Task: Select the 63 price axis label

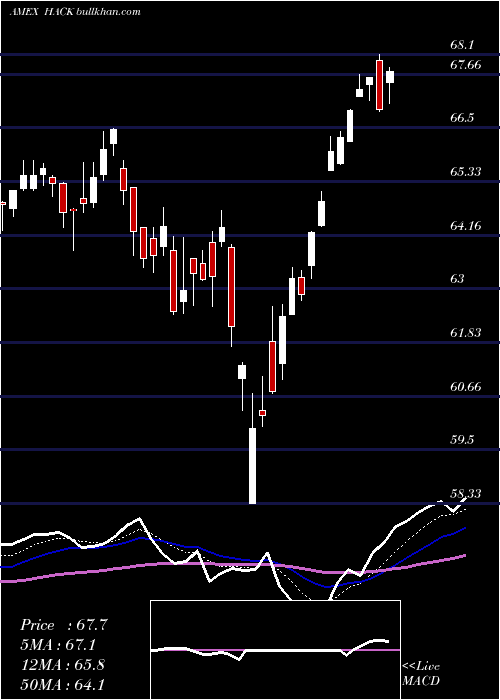Action: pyautogui.click(x=458, y=279)
